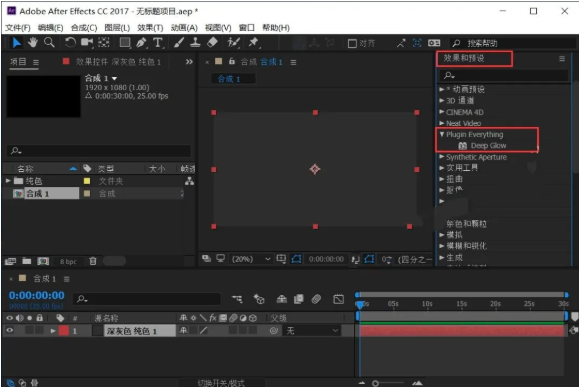Expand the 3D 通道 effects category
Image resolution: width=579 pixels, height=389 pixels.
click(442, 100)
